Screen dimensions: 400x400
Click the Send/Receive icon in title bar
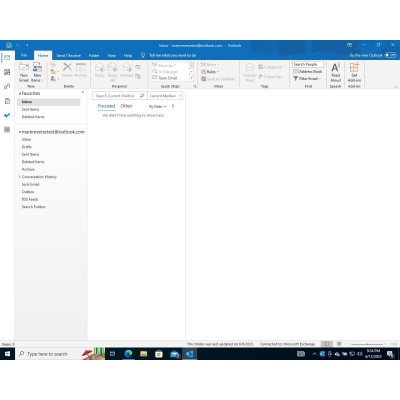tap(9, 45)
